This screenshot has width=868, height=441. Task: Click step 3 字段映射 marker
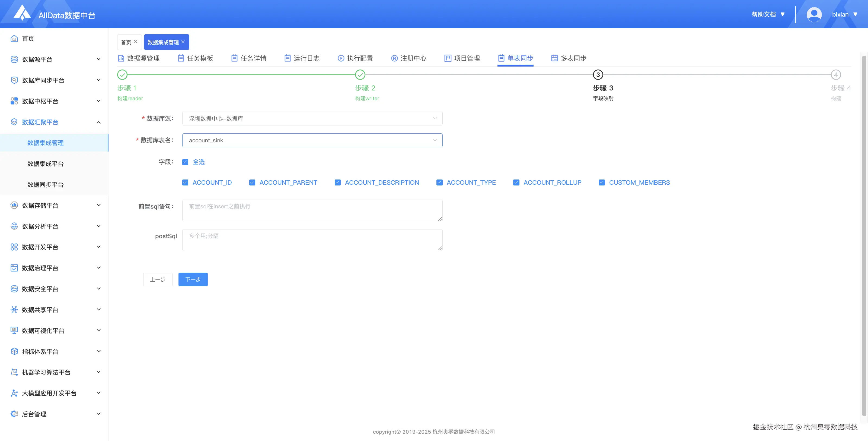point(598,75)
